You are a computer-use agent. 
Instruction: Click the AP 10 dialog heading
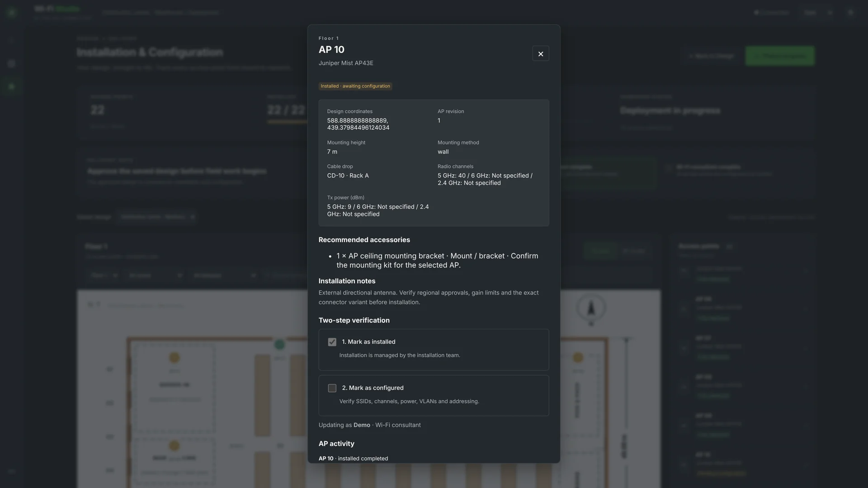point(331,50)
